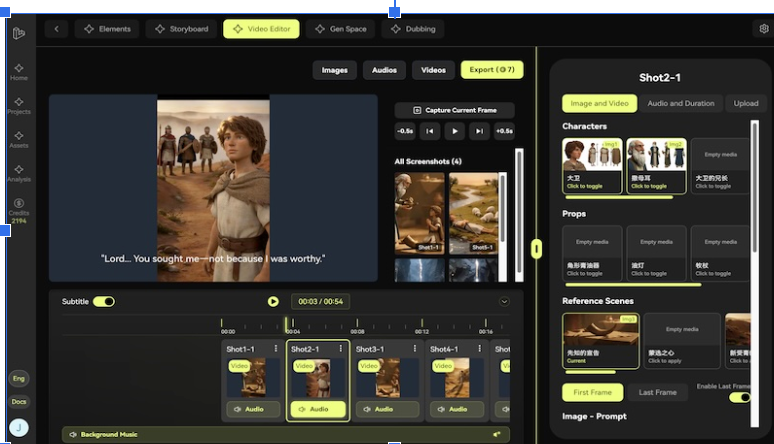Screen dimensions: 774x444
Task: Open the Shot1-1 screenshot thumbnail
Action: (419, 213)
